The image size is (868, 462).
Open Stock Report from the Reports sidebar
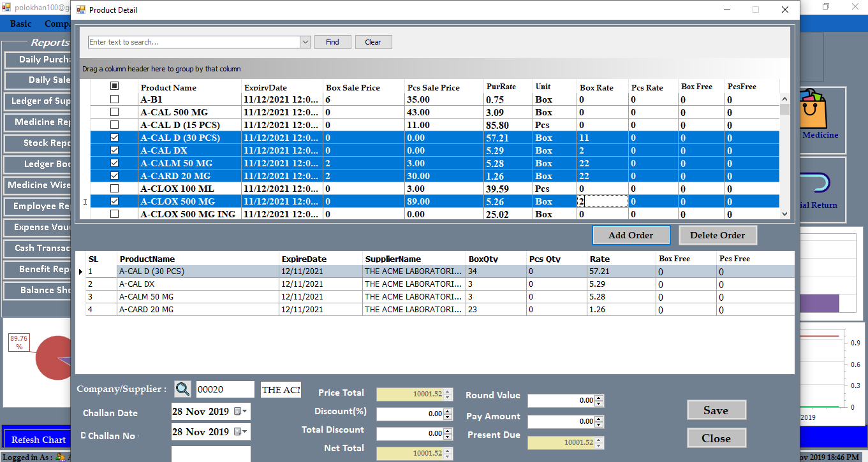click(38, 143)
